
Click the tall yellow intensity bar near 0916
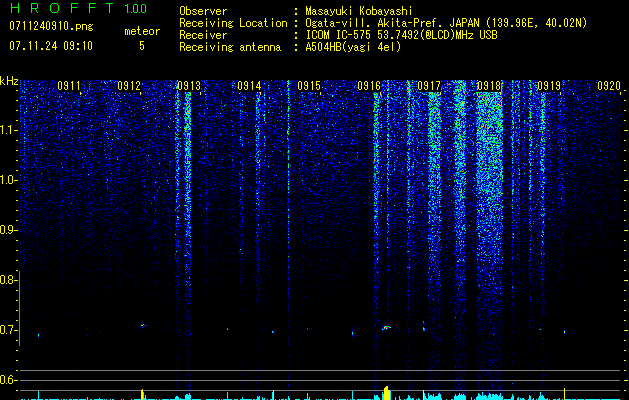coord(387,393)
